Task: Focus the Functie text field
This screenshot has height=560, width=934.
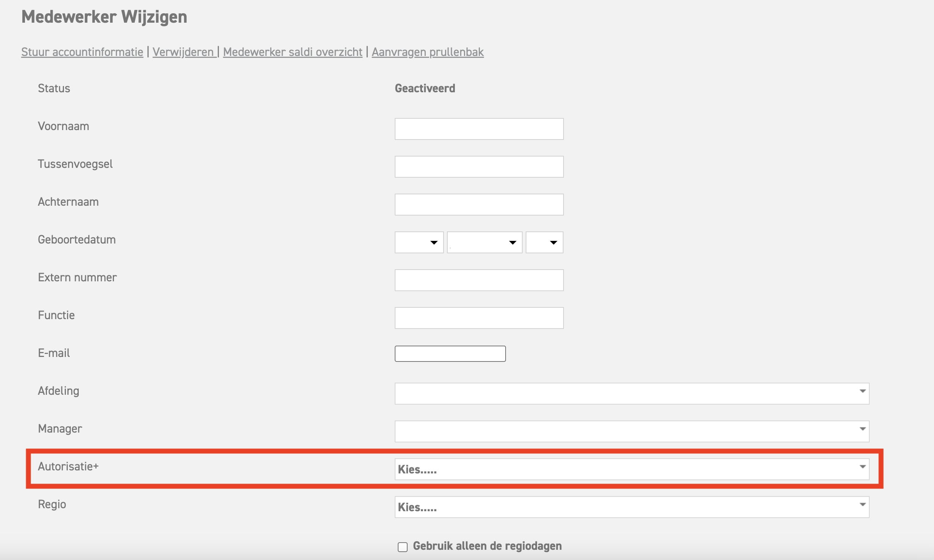Action: [x=479, y=318]
